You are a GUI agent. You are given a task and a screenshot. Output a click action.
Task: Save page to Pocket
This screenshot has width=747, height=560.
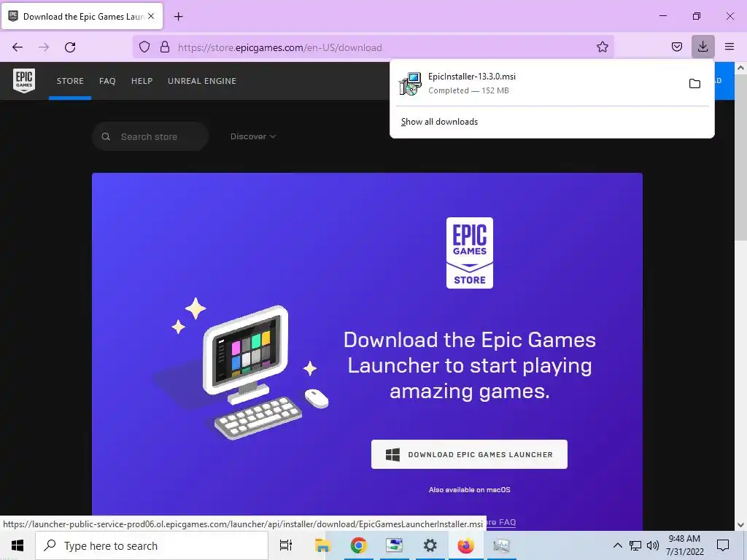(x=676, y=47)
